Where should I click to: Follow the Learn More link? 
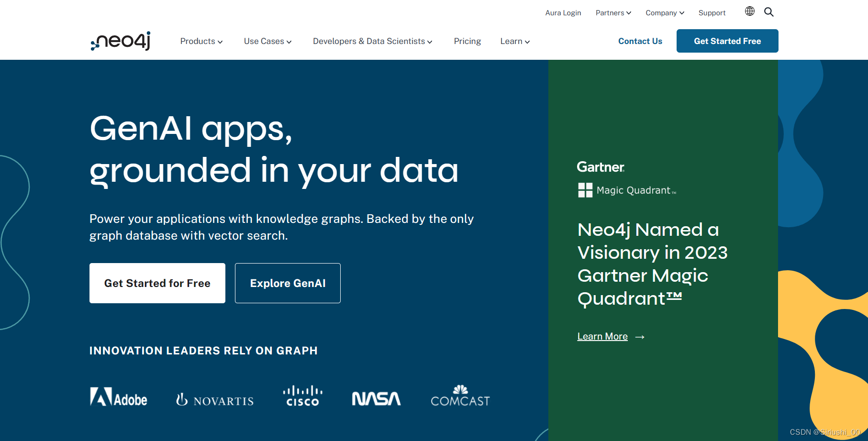[602, 337]
